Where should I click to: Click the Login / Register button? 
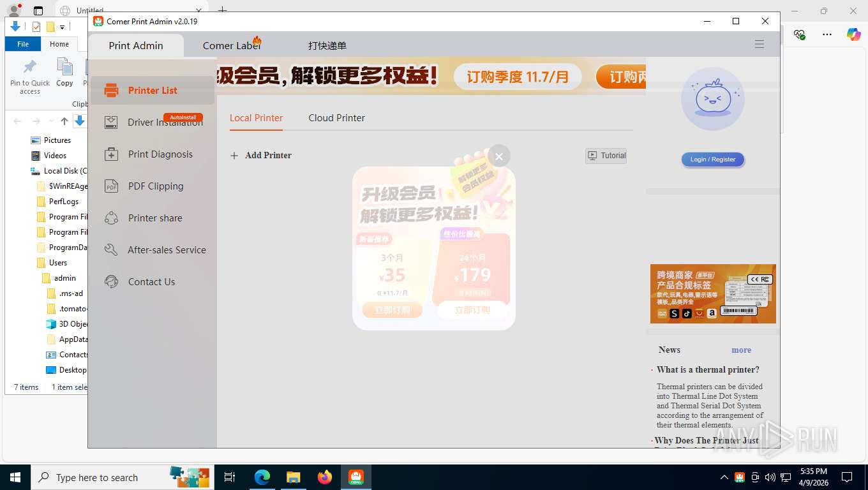712,159
